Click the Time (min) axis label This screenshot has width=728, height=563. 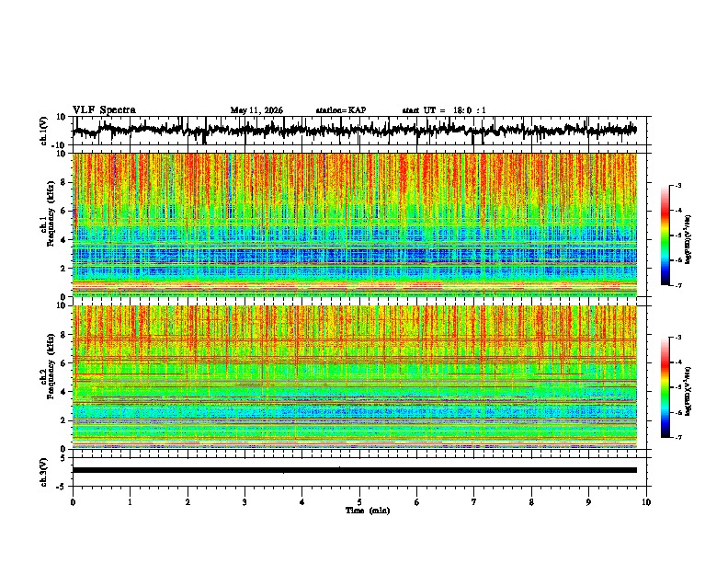368,511
